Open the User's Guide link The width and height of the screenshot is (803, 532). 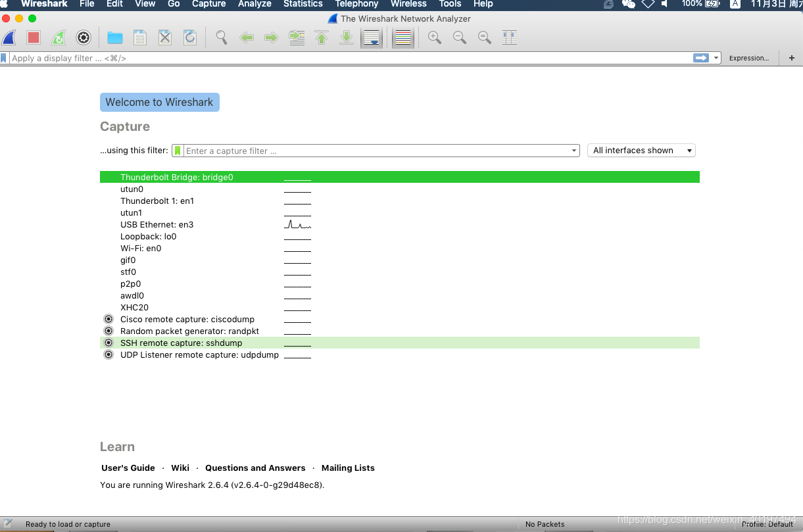click(128, 468)
